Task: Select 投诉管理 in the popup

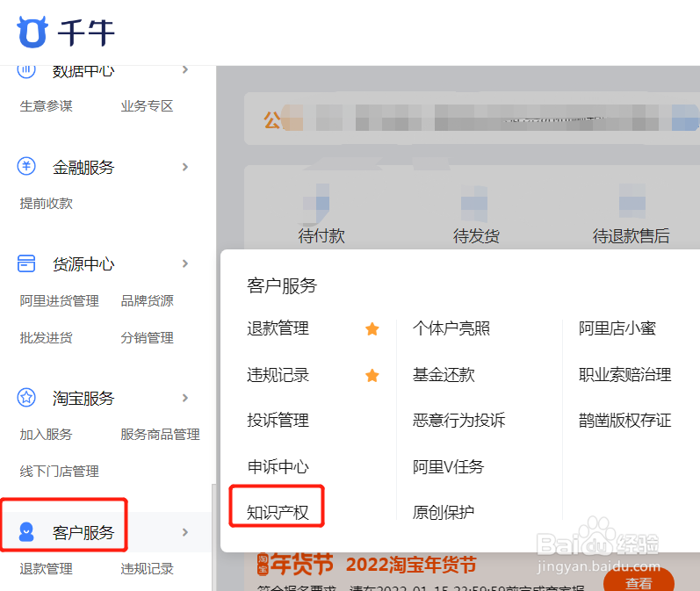Action: point(278,421)
